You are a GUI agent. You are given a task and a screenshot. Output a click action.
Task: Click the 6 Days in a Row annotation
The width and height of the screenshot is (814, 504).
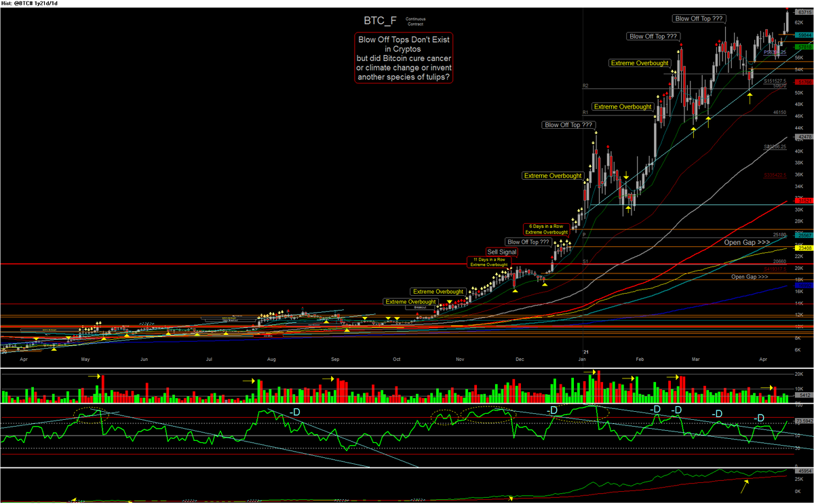(545, 229)
